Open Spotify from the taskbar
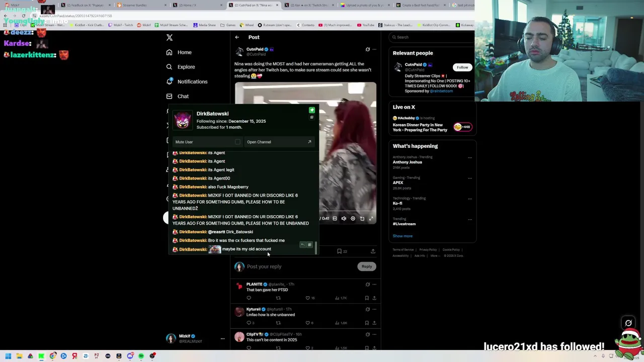 (141, 356)
